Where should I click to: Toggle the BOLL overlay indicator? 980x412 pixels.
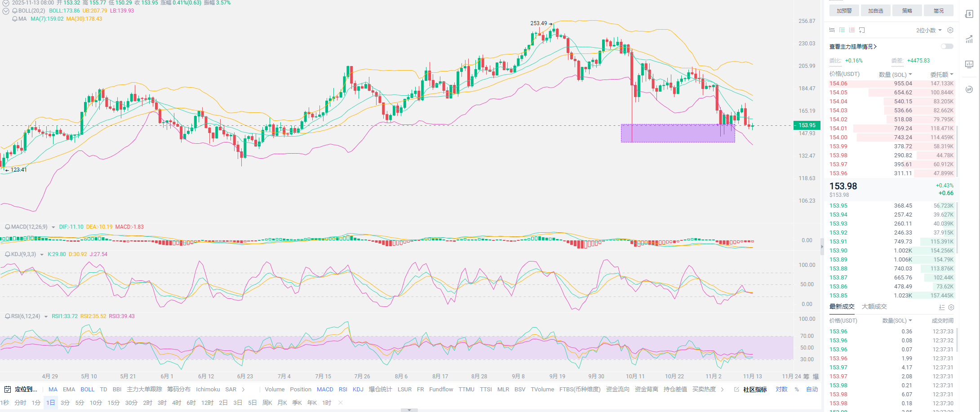pyautogui.click(x=87, y=389)
